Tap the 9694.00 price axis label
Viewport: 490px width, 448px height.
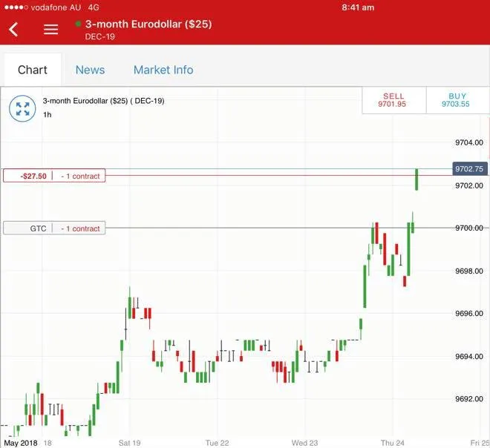[469, 357]
